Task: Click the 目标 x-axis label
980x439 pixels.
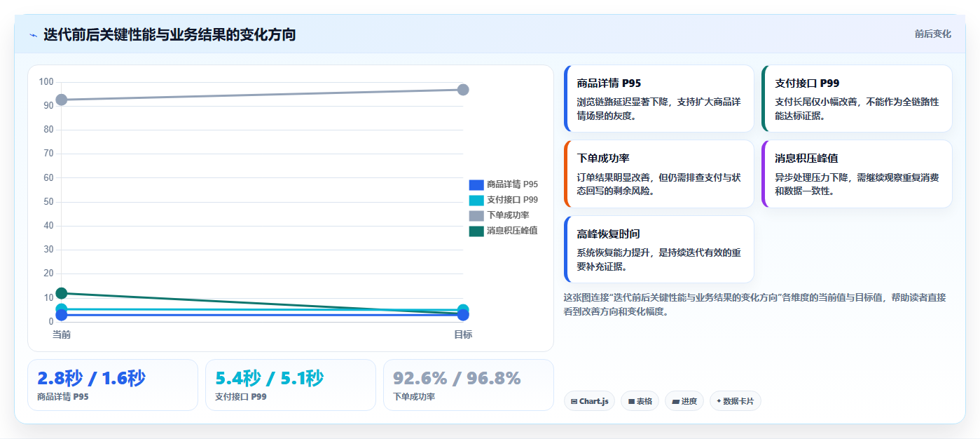Action: click(463, 335)
